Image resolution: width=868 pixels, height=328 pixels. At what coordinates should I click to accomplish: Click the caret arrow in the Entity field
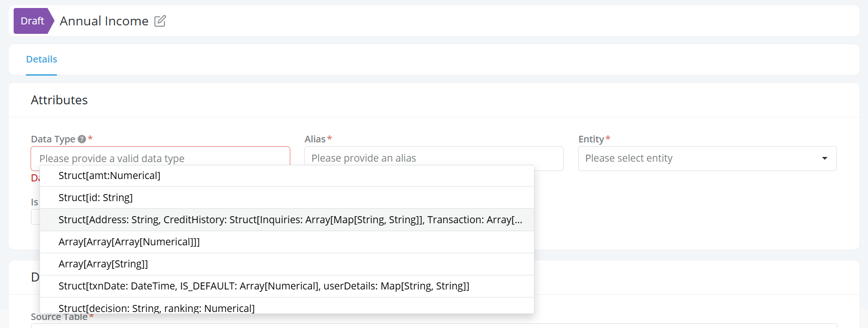[824, 158]
